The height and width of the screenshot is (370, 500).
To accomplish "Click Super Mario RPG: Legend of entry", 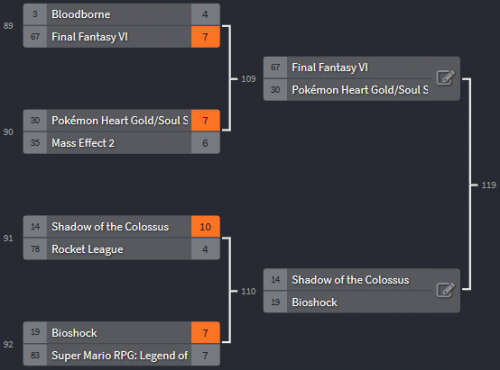I will pos(121,355).
